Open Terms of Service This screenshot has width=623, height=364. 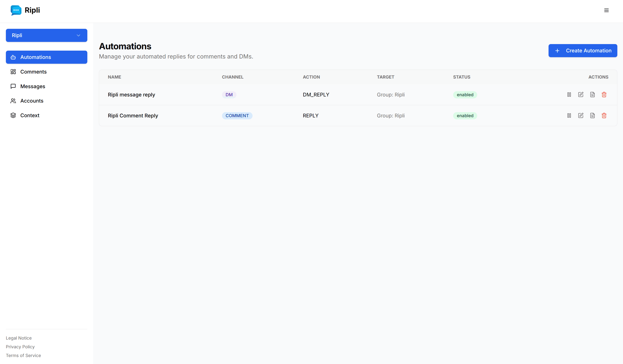tap(23, 355)
